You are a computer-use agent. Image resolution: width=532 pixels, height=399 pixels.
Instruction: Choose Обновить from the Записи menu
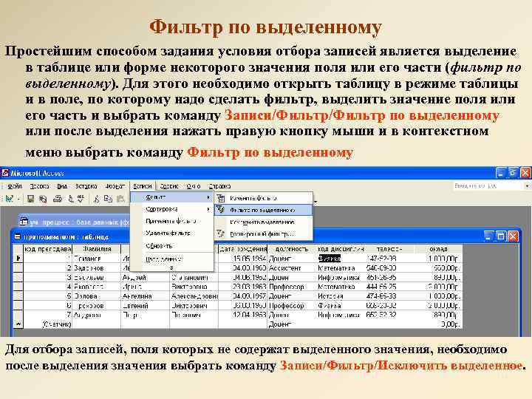(171, 245)
